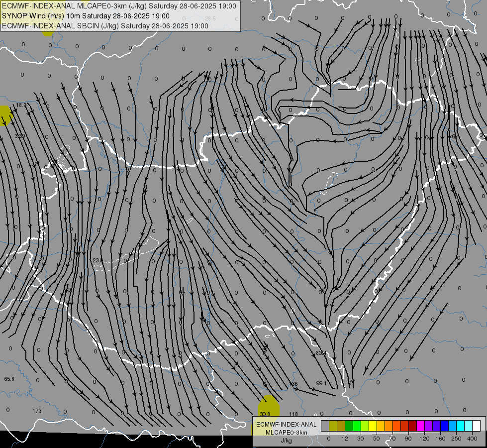This screenshot has width=487, height=448.
Task: Click the MLCAPE0-3km title line
Action: pyautogui.click(x=119, y=6)
